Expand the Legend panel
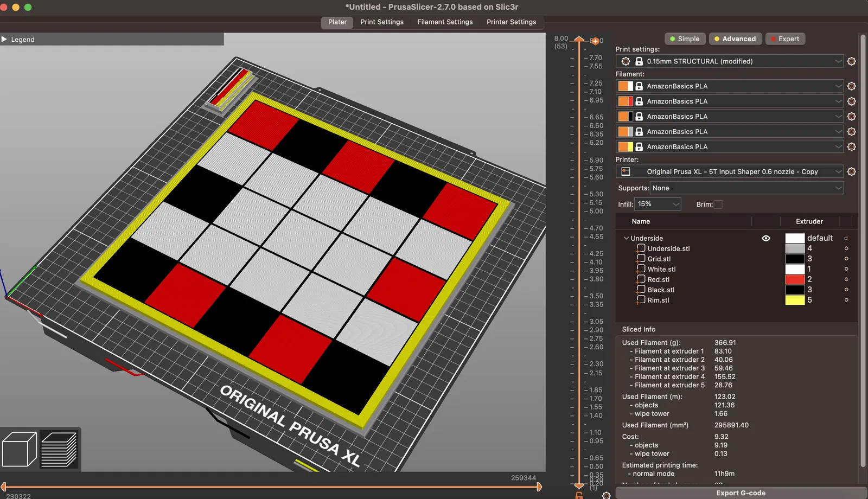This screenshot has width=868, height=499. (x=5, y=39)
